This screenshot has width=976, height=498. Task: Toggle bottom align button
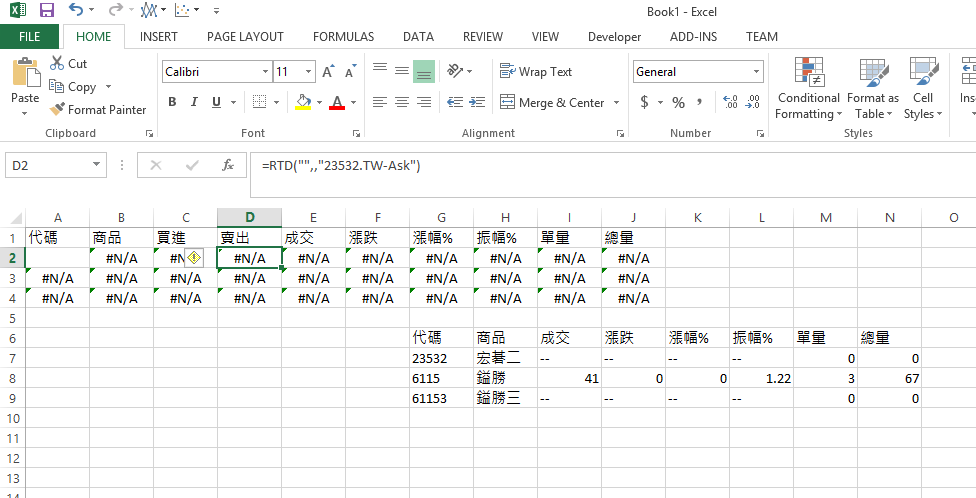click(424, 72)
